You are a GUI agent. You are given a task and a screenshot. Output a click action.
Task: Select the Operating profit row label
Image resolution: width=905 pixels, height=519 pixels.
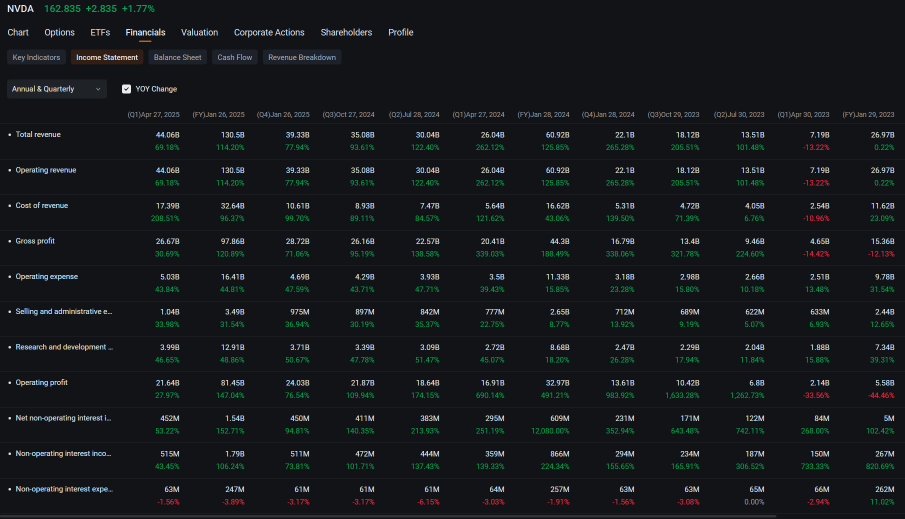pos(42,383)
